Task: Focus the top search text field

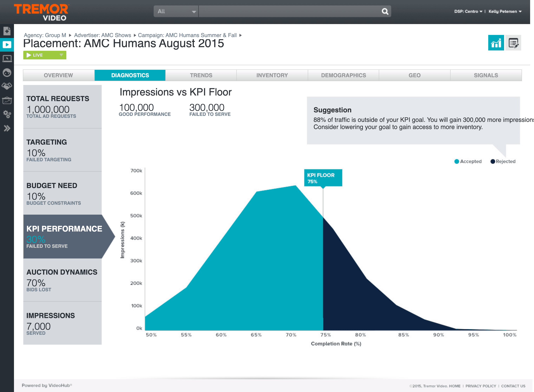Action: click(x=290, y=11)
